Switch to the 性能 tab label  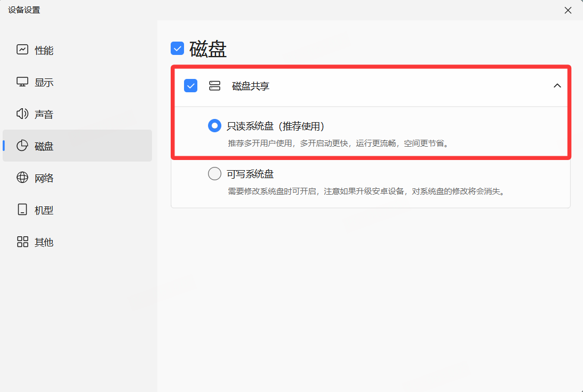(44, 50)
